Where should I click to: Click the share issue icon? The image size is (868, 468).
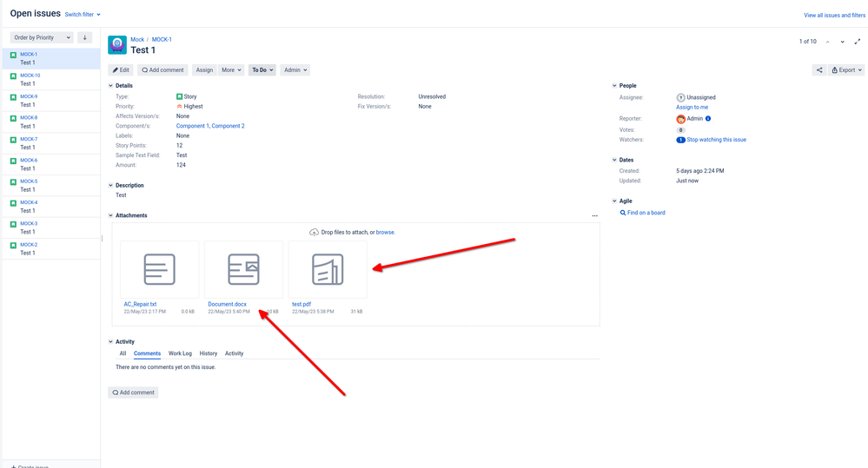(x=819, y=70)
